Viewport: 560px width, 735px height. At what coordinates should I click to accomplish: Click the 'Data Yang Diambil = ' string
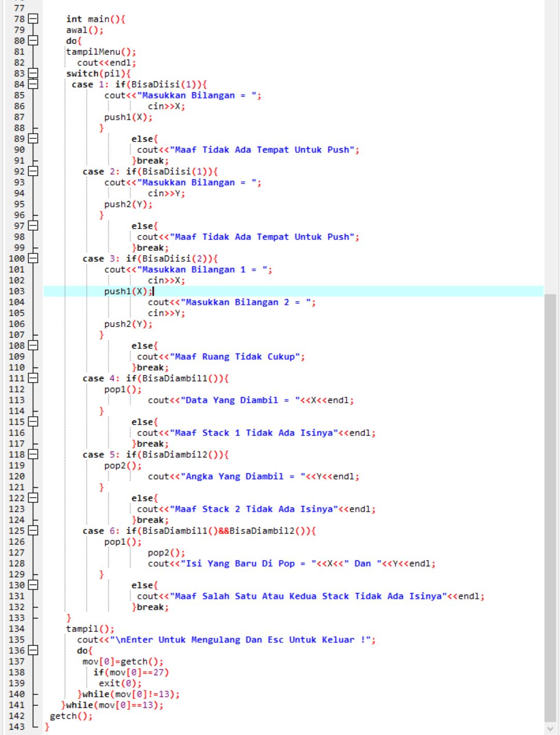tap(240, 400)
